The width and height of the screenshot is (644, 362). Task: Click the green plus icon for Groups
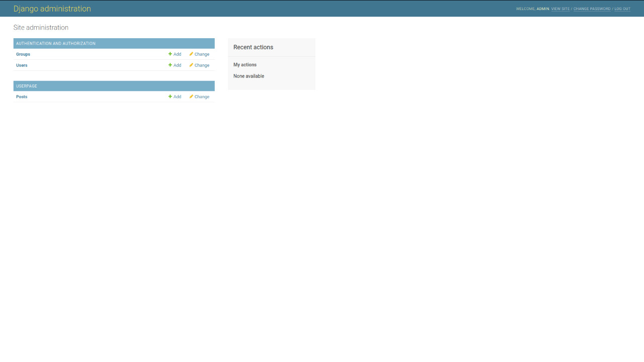170,54
